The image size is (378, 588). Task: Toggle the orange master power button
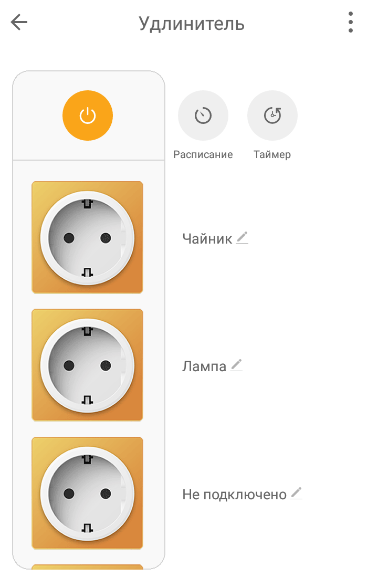88,115
